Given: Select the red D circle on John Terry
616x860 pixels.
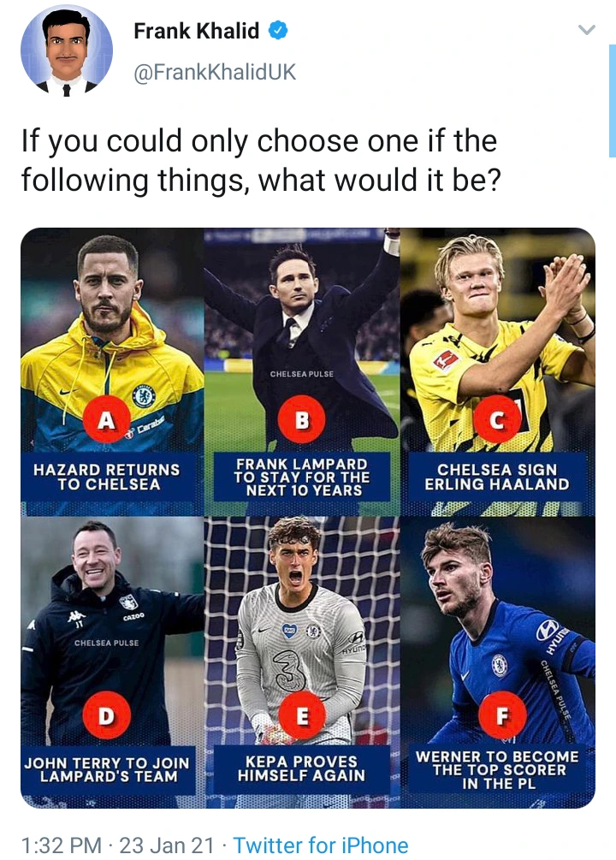Looking at the screenshot, I should coord(106,715).
